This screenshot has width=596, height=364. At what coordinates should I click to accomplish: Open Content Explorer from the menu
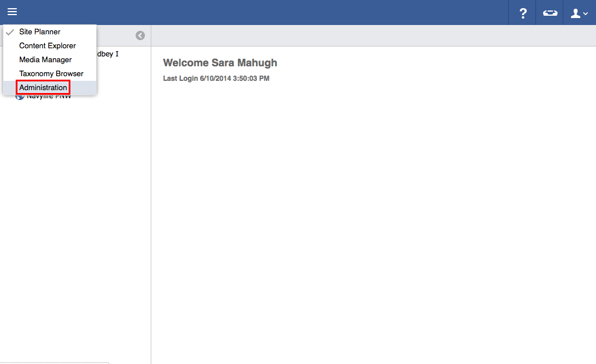[47, 46]
